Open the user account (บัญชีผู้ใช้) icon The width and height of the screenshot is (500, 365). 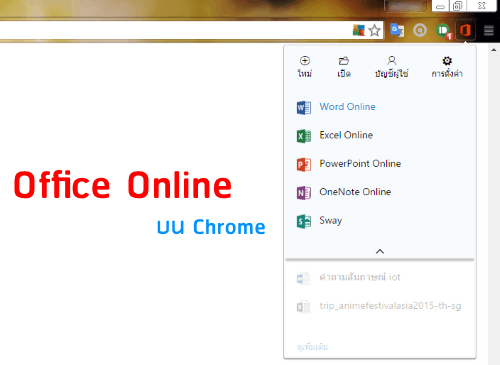392,61
